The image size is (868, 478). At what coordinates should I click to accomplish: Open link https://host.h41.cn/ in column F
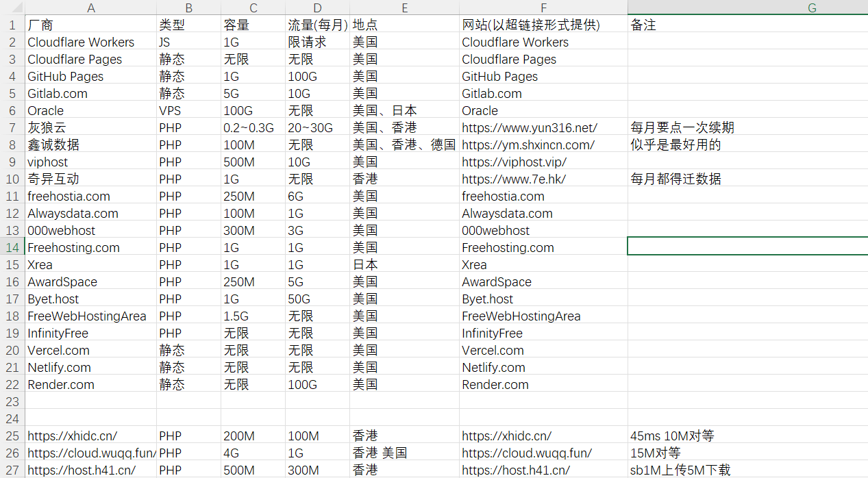click(x=516, y=470)
